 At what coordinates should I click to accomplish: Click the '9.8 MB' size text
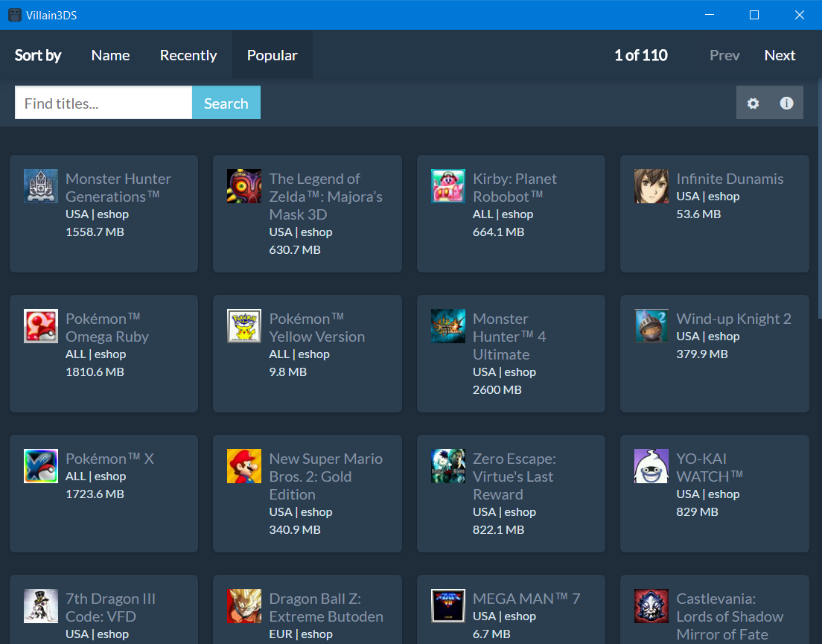tap(288, 372)
